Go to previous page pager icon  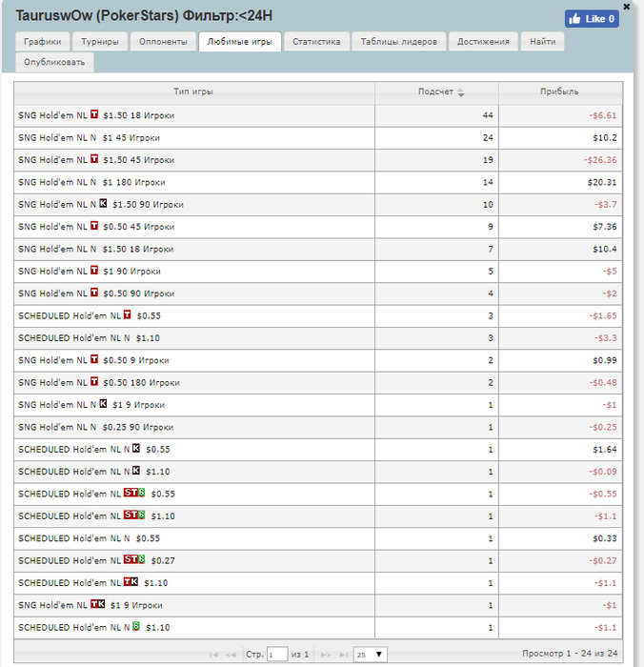coord(231,655)
